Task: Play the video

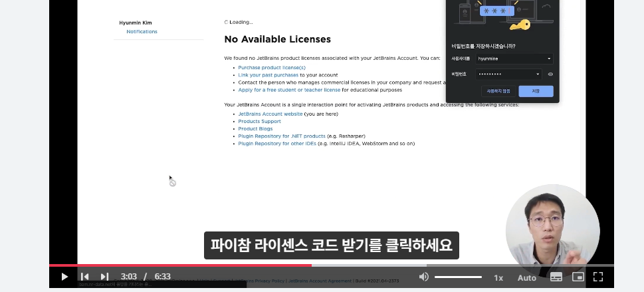Action: coord(64,277)
